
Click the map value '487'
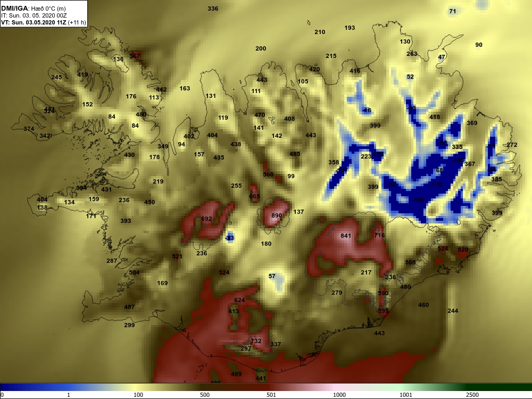tap(129, 307)
